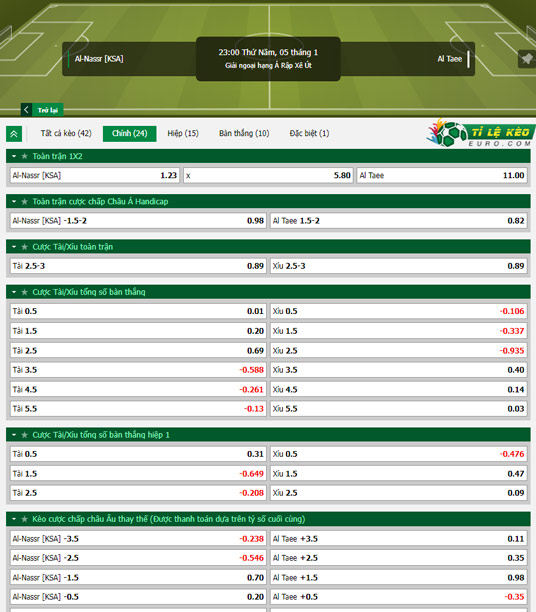Select Tài 2.5-3 at 0.89
Image resolution: width=536 pixels, height=612 pixels.
(138, 266)
